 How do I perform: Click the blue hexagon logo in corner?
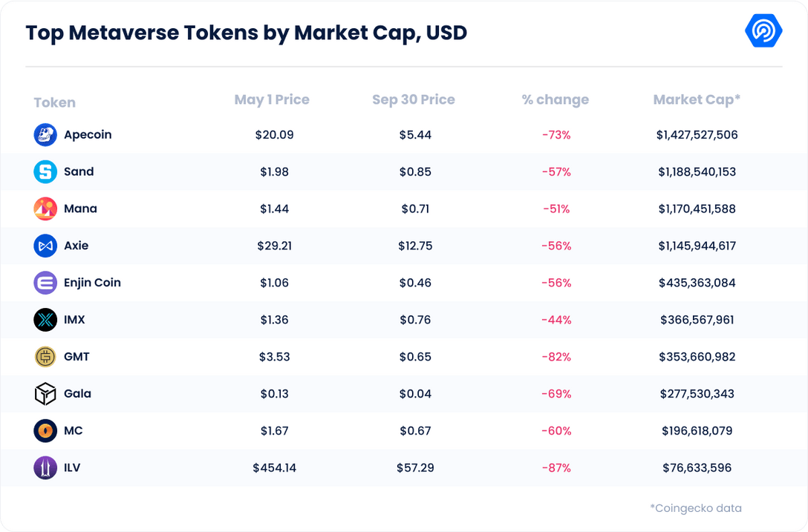click(x=762, y=31)
